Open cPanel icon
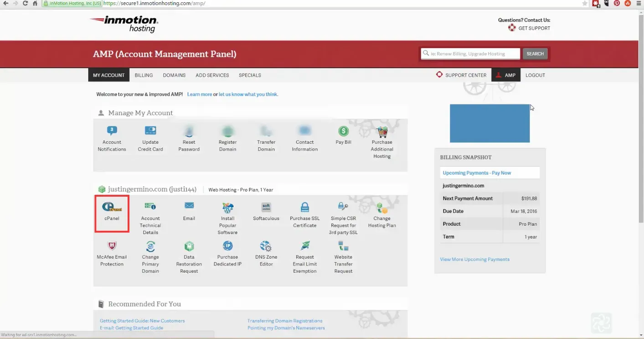Viewport: 644px width, 339px height. (112, 207)
